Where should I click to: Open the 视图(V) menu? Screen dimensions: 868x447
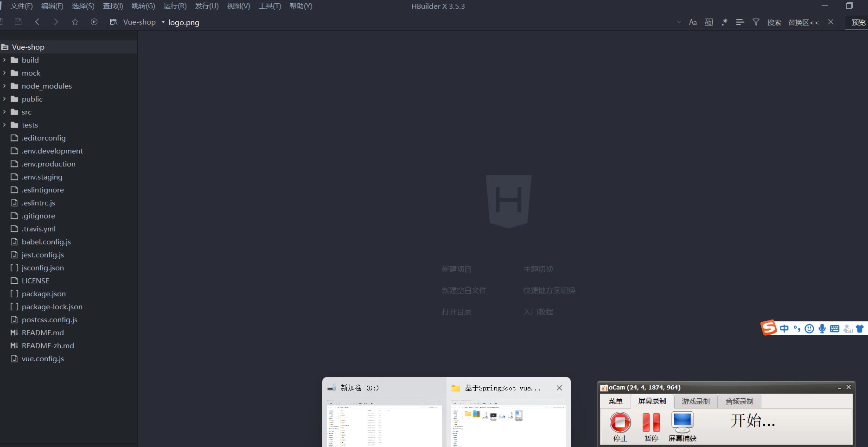click(x=238, y=6)
